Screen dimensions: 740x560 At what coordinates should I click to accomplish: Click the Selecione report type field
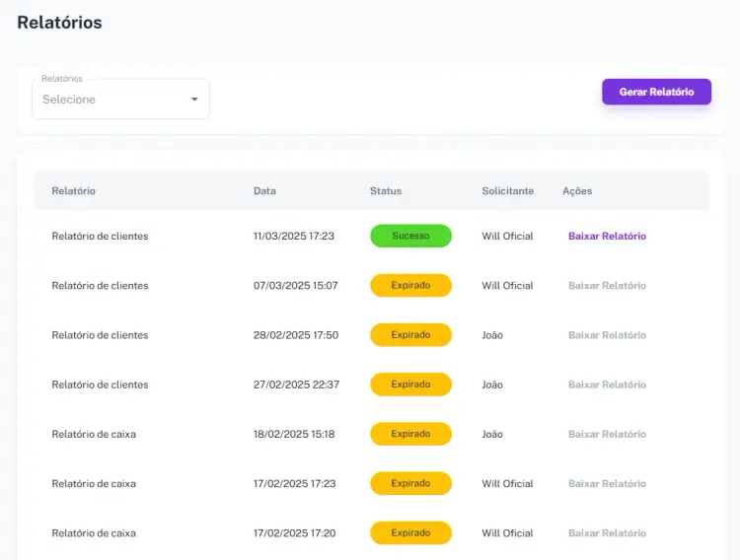[x=109, y=100]
